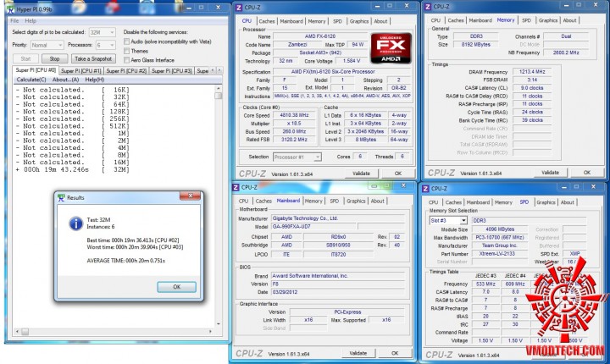Click Validate in the CPU-Z Mainboard window
Screen dimensions: 610x364
[x=358, y=353]
